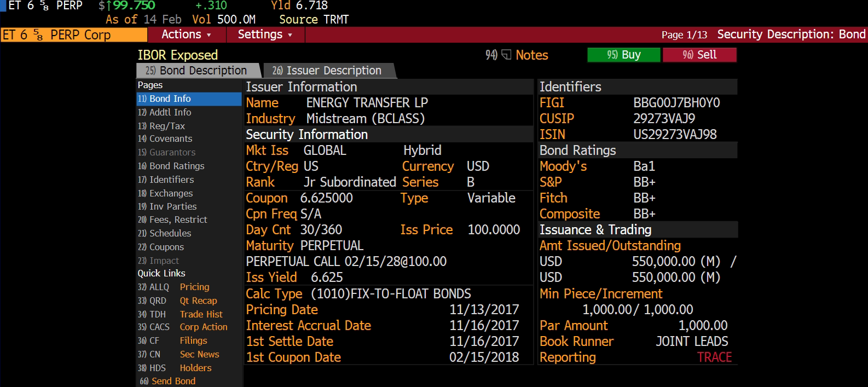
Task: Click the red Sell button
Action: tap(699, 55)
